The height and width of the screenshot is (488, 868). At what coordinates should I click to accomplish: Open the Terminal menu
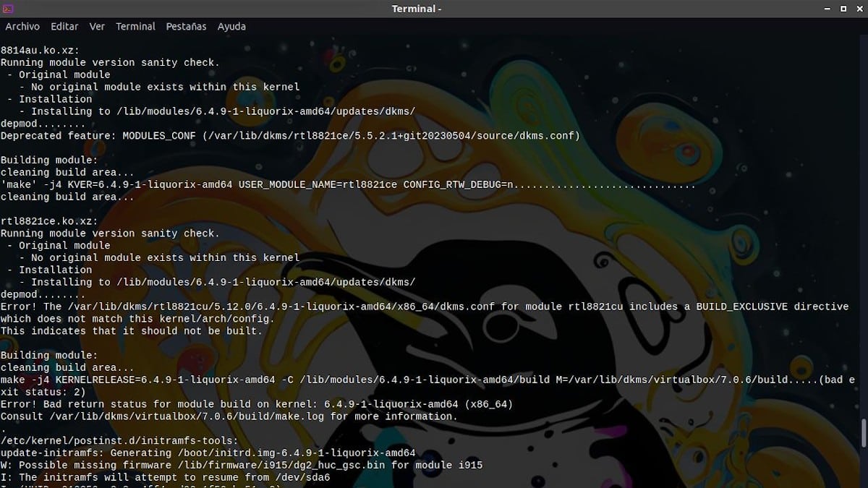135,26
